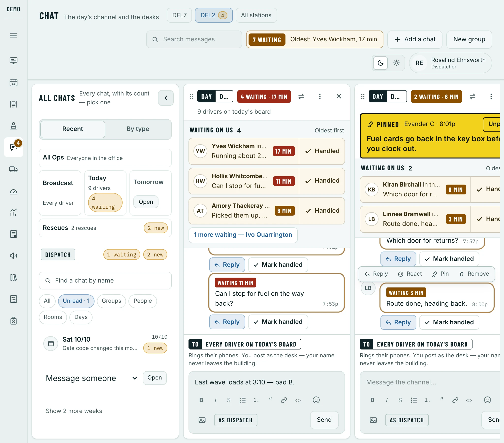Open the AS DISPATCH selector in the Last wave composer
The height and width of the screenshot is (443, 504).
point(236,420)
